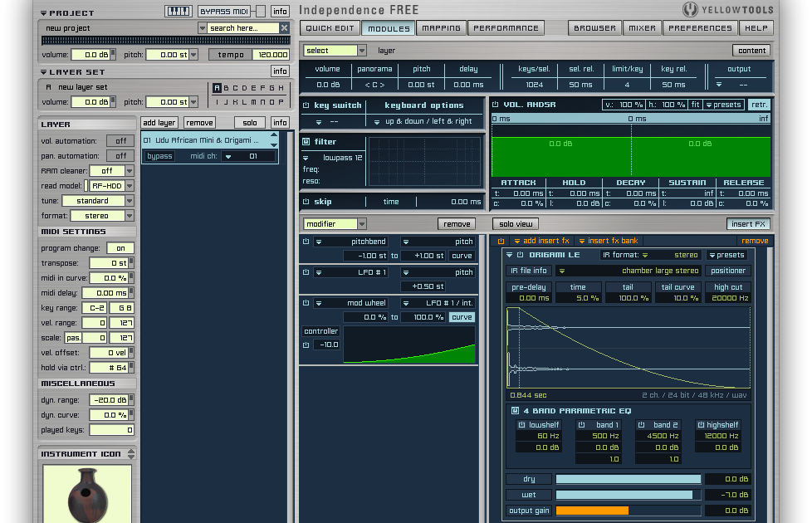The width and height of the screenshot is (812, 523).
Task: Collapse the Origami LE triangle
Action: 510,255
